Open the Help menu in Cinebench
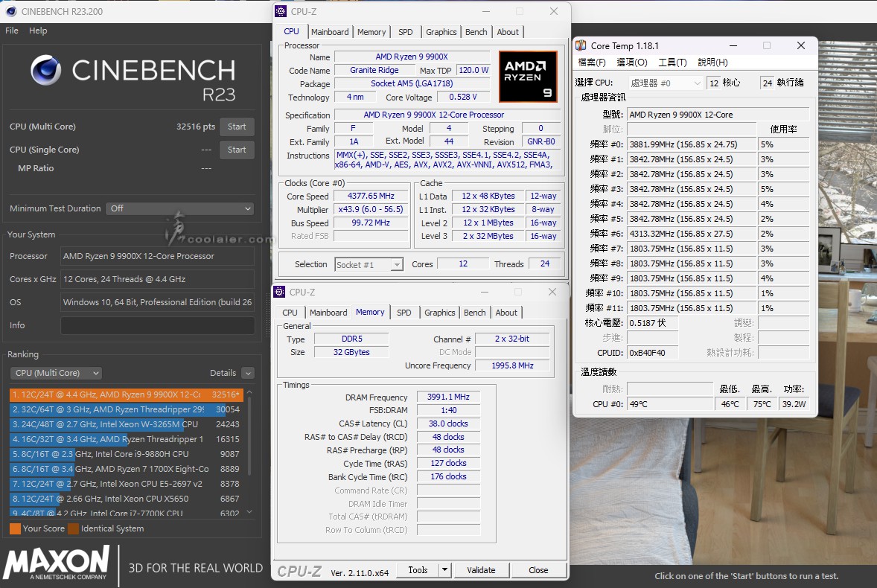Viewport: 877px width, 588px height. [38, 31]
